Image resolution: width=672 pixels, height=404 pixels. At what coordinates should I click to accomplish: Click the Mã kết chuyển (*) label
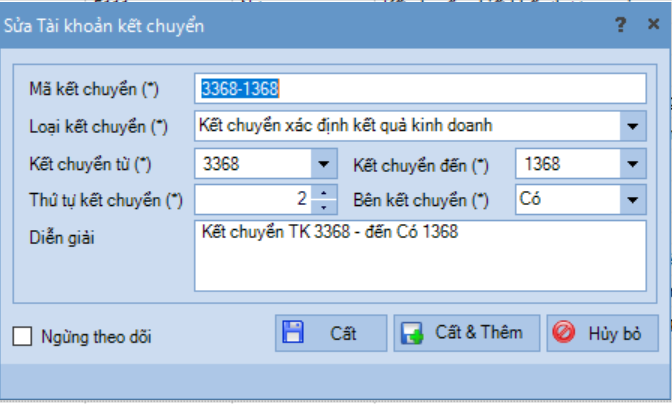pyautogui.click(x=94, y=89)
